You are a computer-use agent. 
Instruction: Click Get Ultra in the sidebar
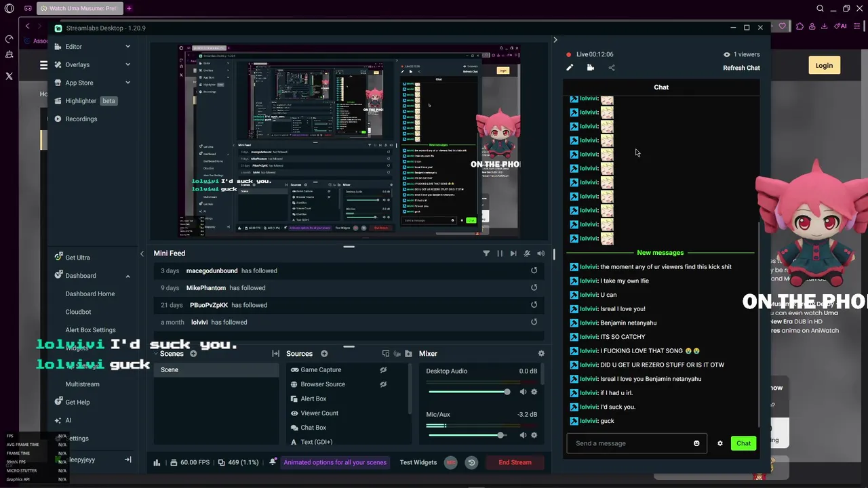coord(77,258)
